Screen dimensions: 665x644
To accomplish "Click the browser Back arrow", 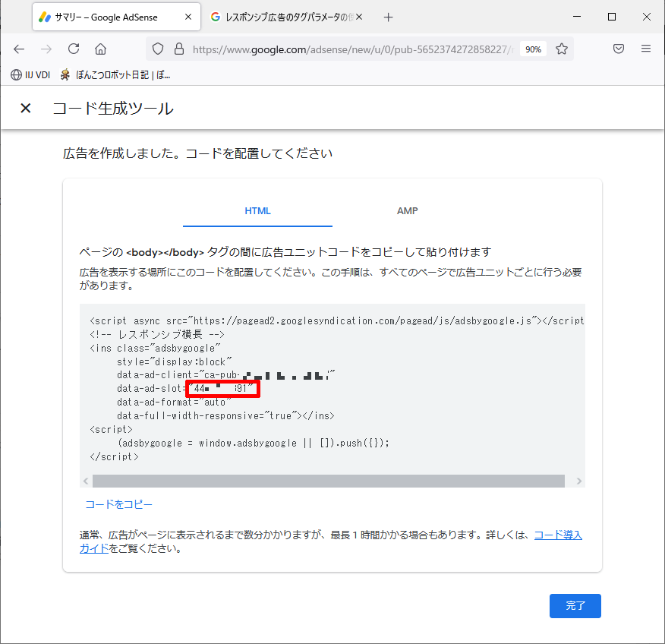I will (19, 49).
